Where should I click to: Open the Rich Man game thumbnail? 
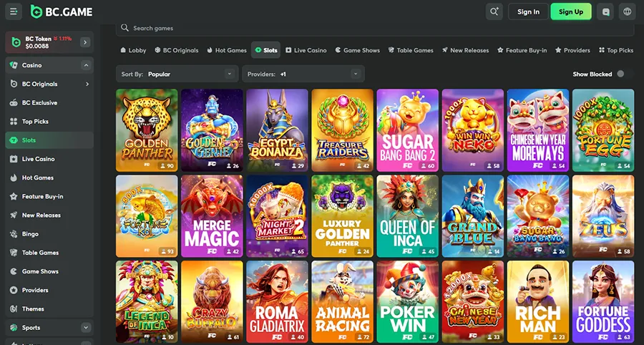click(538, 302)
